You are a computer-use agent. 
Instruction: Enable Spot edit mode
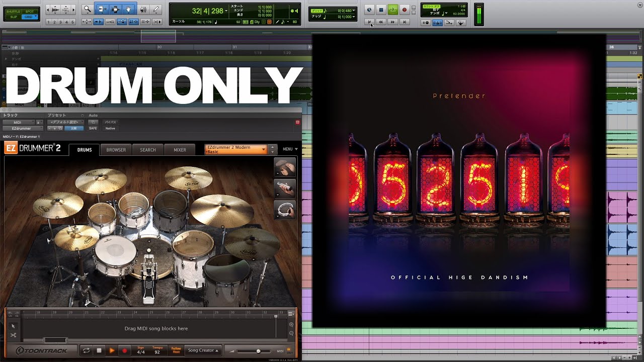coord(29,11)
